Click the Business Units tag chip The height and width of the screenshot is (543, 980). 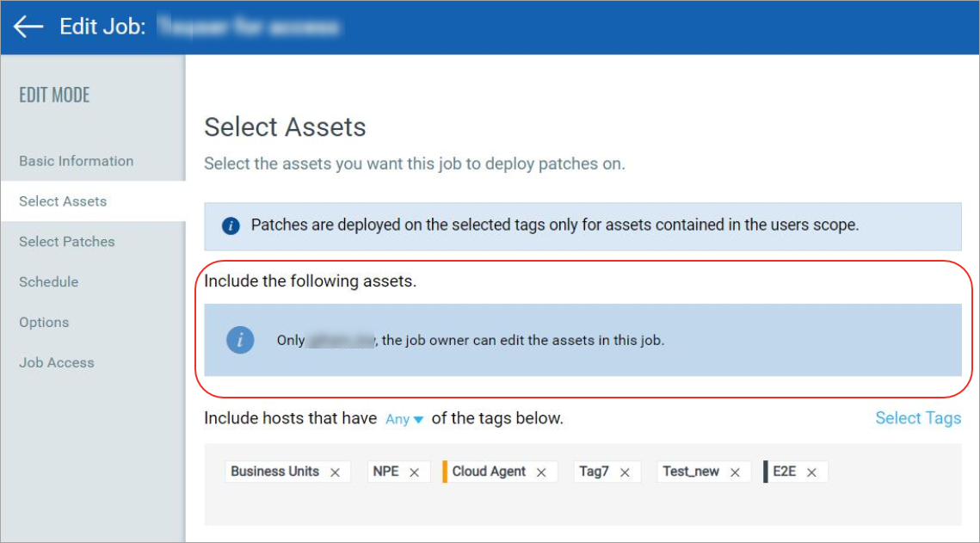[275, 471]
